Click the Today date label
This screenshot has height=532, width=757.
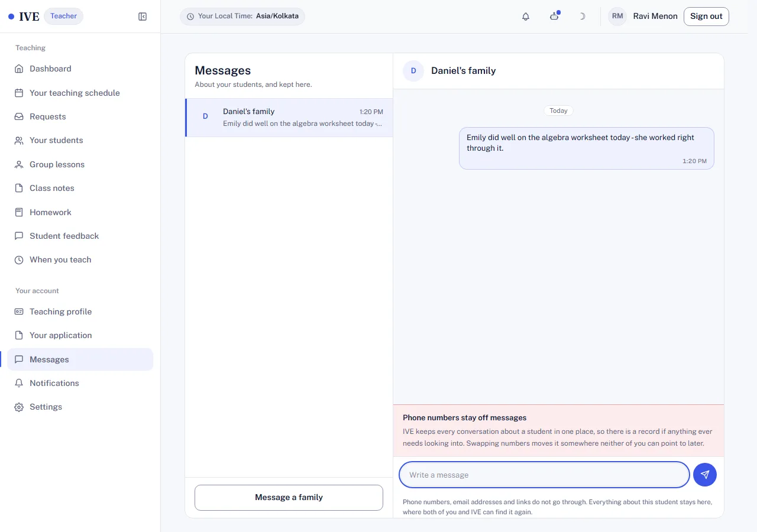point(558,111)
